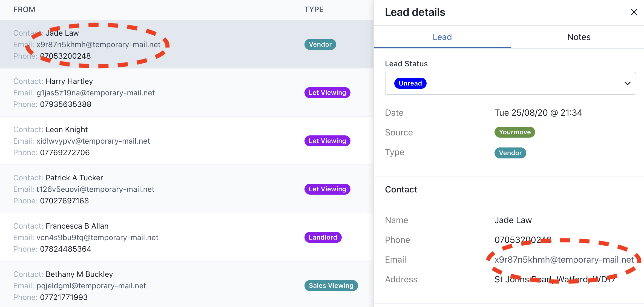Click the Vendor type badge in details
This screenshot has width=644, height=307.
point(510,153)
